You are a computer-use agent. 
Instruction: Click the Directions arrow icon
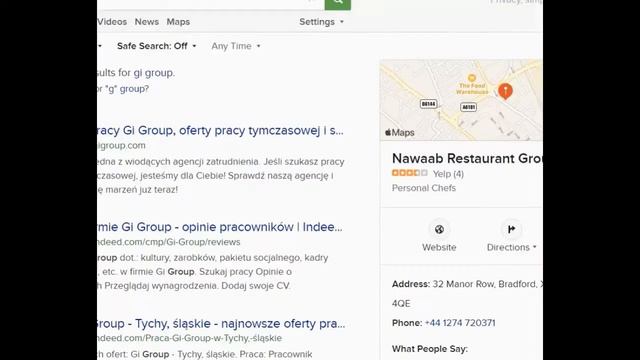point(511,229)
